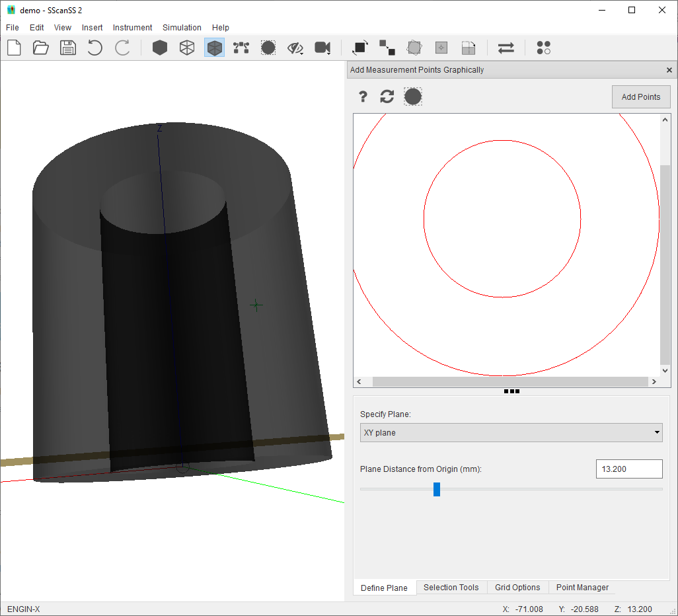Create a new project with the blank page icon
This screenshot has height=616, width=678.
(x=14, y=48)
